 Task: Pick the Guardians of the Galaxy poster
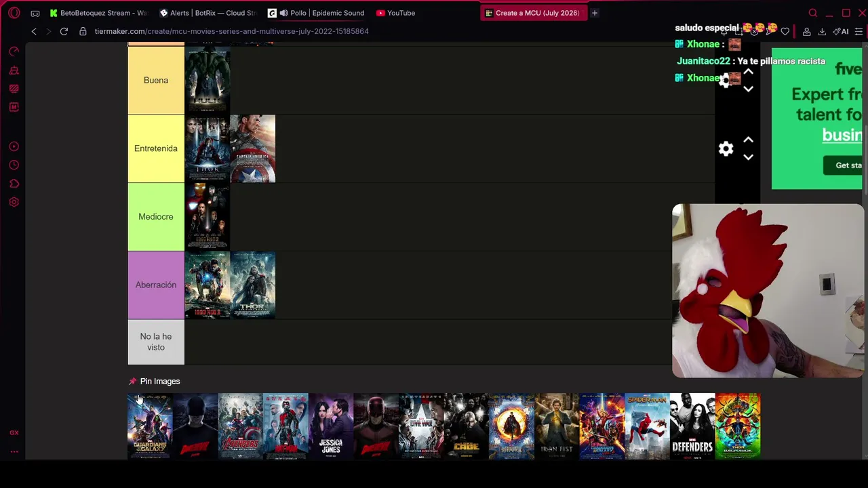[150, 426]
